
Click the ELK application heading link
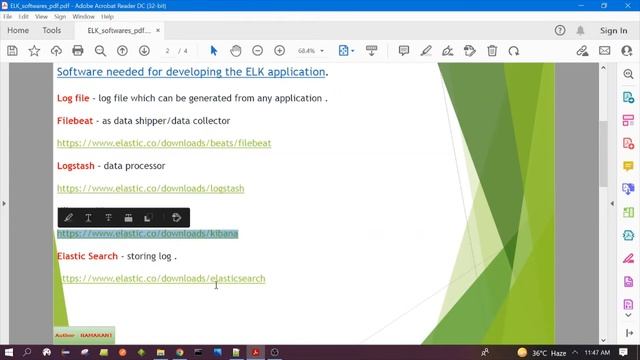coord(191,72)
